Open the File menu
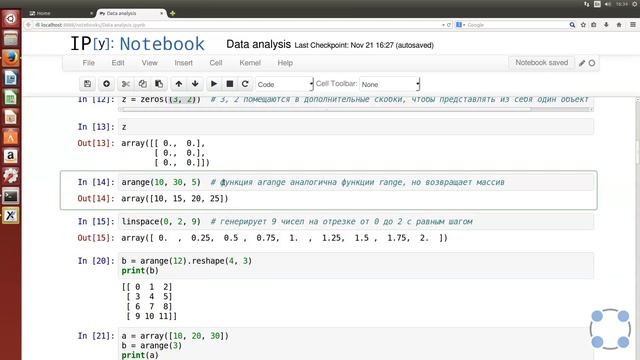This screenshot has width=640, height=360. [x=89, y=63]
